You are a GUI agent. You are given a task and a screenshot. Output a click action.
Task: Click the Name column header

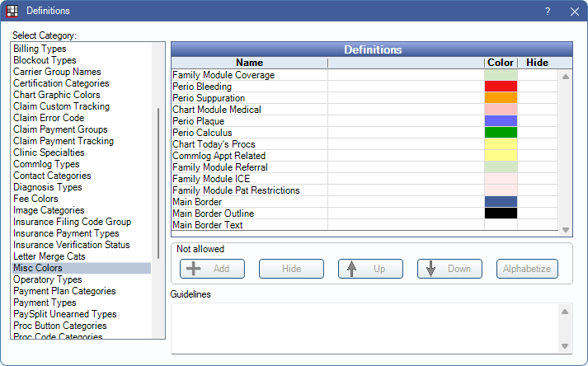(249, 63)
